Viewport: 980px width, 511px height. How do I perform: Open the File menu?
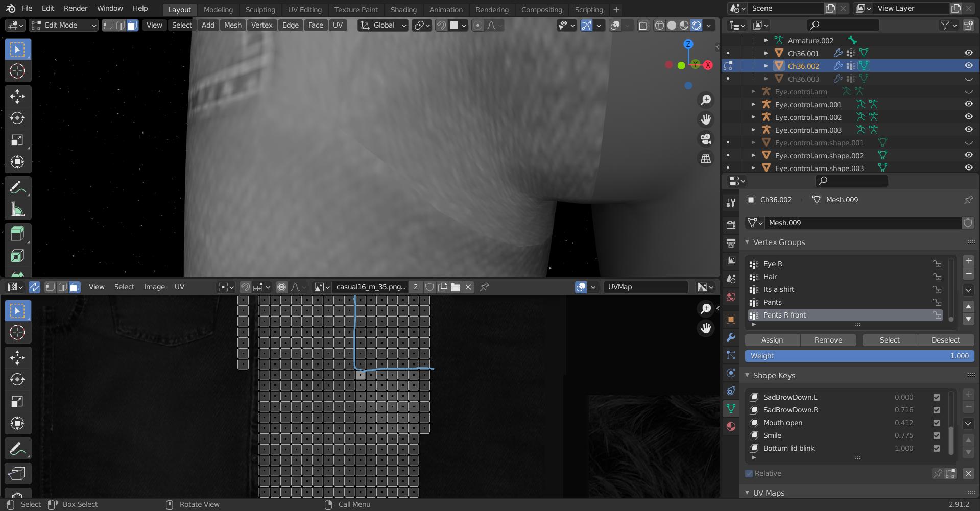(x=27, y=8)
